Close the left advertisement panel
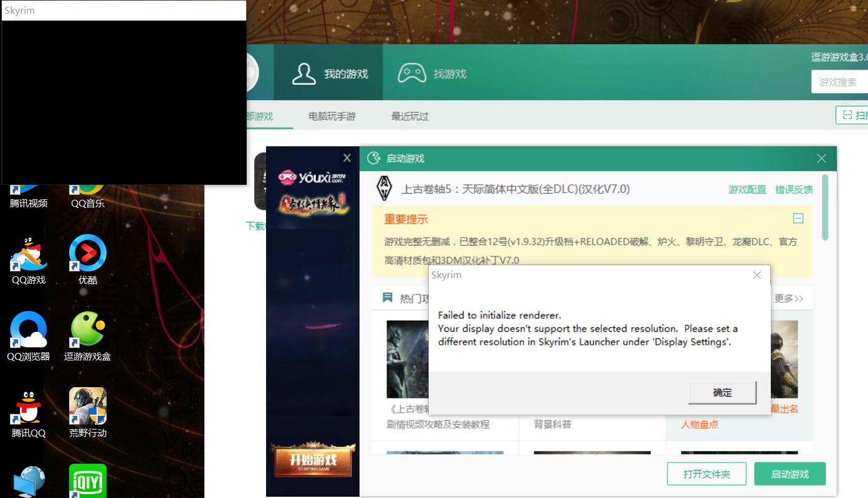The width and height of the screenshot is (868, 498). pyautogui.click(x=347, y=158)
